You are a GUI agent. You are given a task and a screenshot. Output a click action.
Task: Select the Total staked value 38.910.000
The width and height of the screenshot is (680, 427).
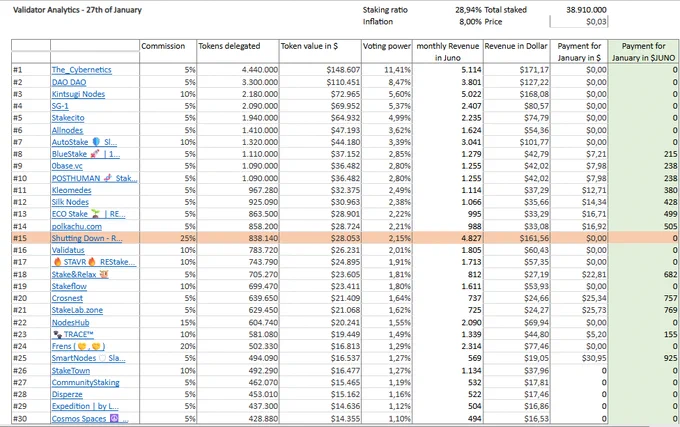(x=586, y=10)
